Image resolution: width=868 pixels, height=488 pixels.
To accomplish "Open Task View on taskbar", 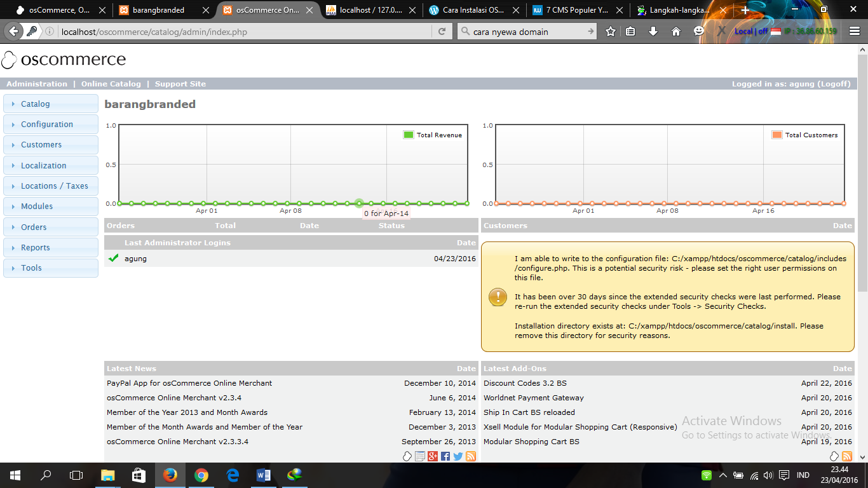I will pyautogui.click(x=76, y=475).
